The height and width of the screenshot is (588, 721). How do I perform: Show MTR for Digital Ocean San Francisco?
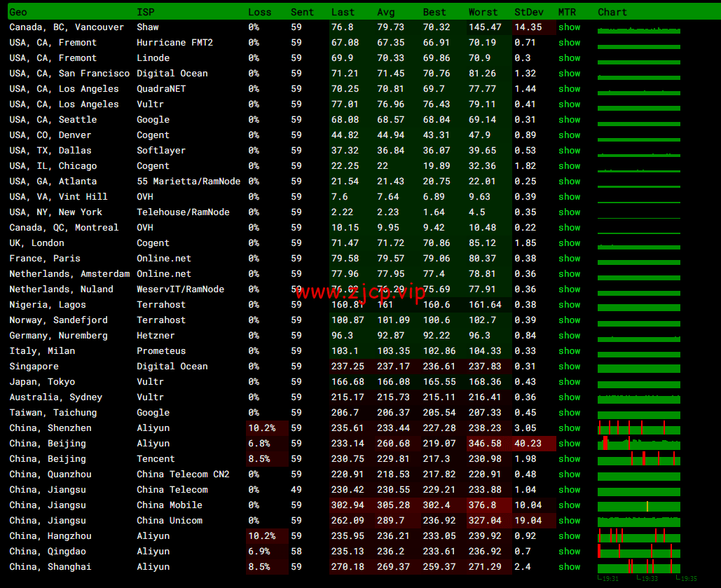[x=569, y=74]
